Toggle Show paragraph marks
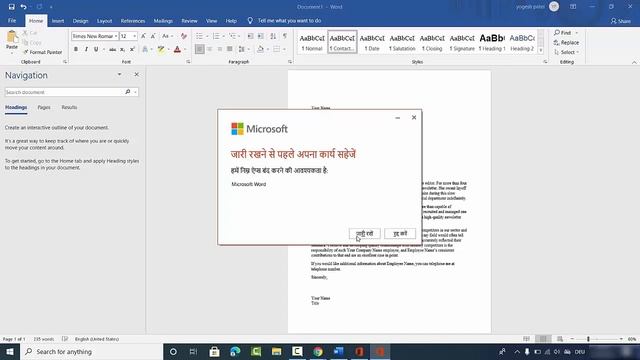640x360 pixels. [x=285, y=36]
